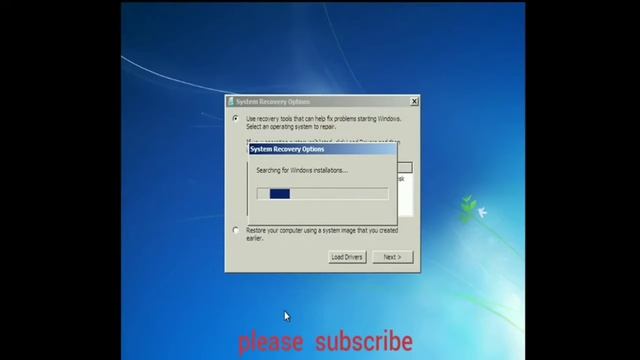This screenshot has height=360, width=640.
Task: Select the 'Use recovery tools' radio option
Action: click(236, 118)
